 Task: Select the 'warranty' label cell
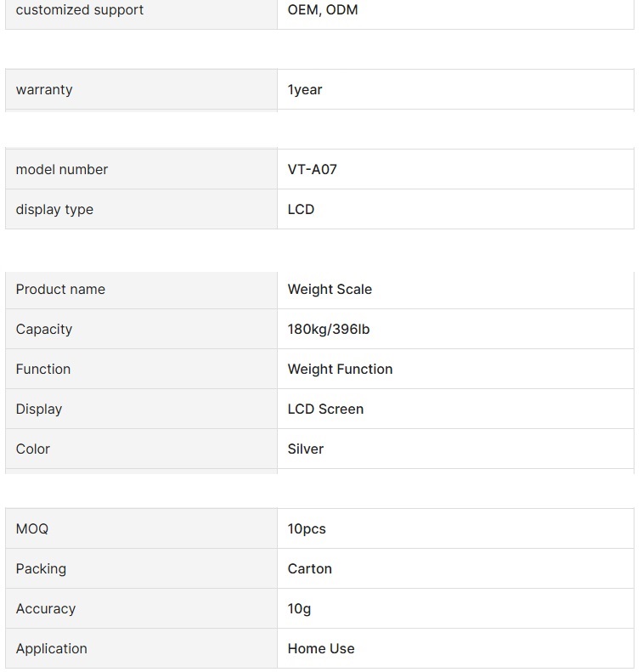(x=141, y=89)
